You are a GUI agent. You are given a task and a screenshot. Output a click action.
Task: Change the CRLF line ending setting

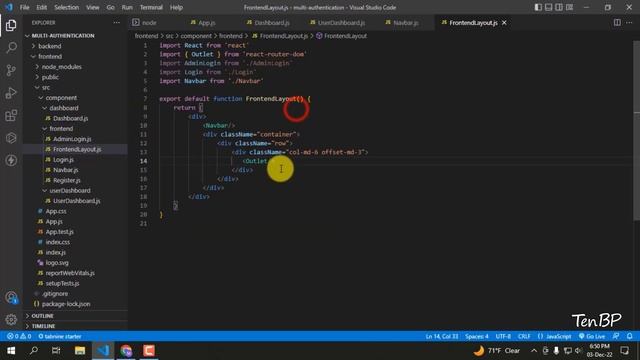(x=524, y=336)
